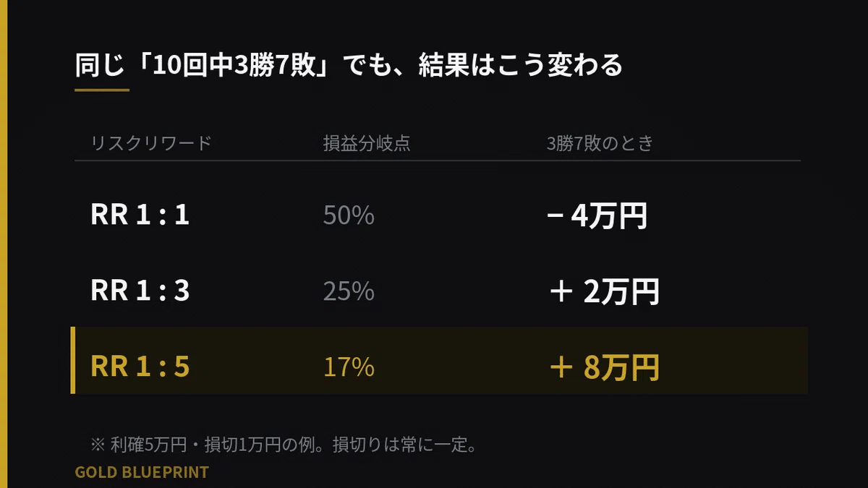This screenshot has height=488, width=868.
Task: Click the ＋2万円 result
Action: (604, 292)
